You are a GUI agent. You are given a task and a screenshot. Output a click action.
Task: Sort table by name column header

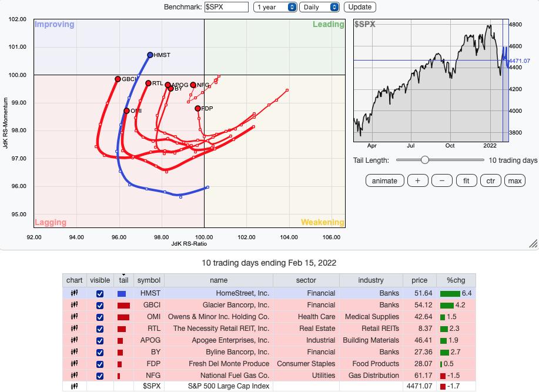tap(219, 280)
